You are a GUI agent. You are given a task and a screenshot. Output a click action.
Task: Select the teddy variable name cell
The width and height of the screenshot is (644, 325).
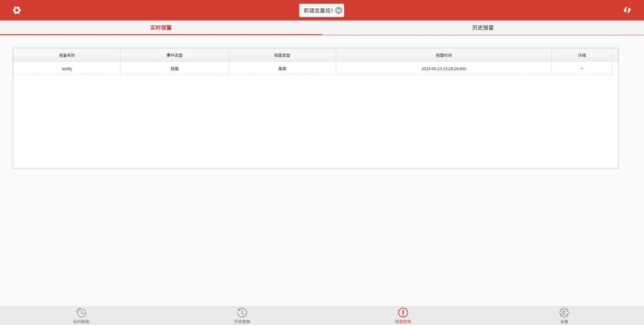(67, 69)
